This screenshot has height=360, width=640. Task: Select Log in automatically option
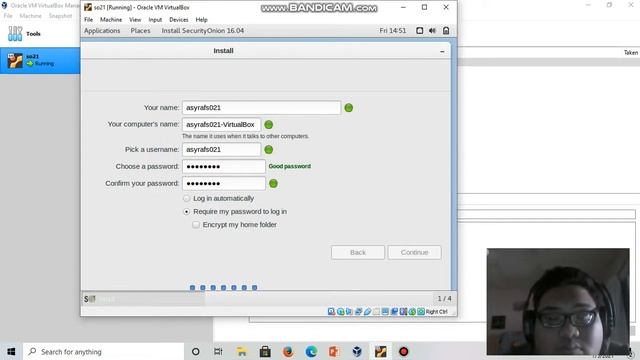click(x=187, y=198)
